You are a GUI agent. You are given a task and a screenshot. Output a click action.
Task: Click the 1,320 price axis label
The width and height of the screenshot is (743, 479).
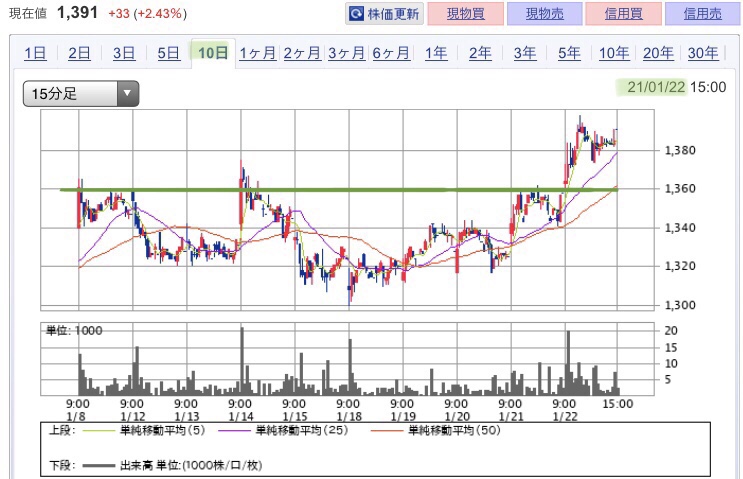click(x=680, y=266)
